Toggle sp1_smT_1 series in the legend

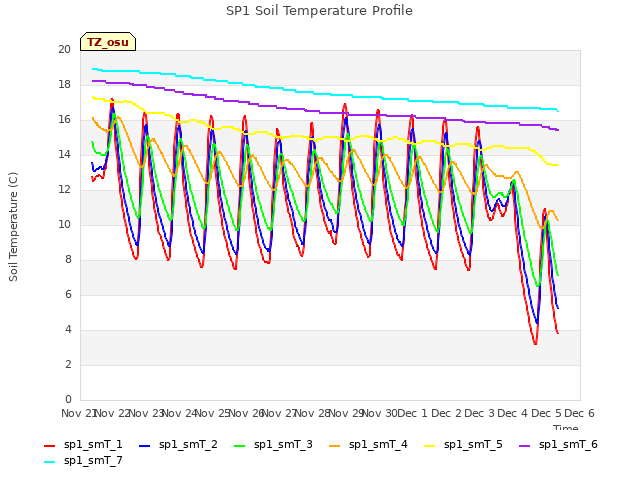[83, 444]
